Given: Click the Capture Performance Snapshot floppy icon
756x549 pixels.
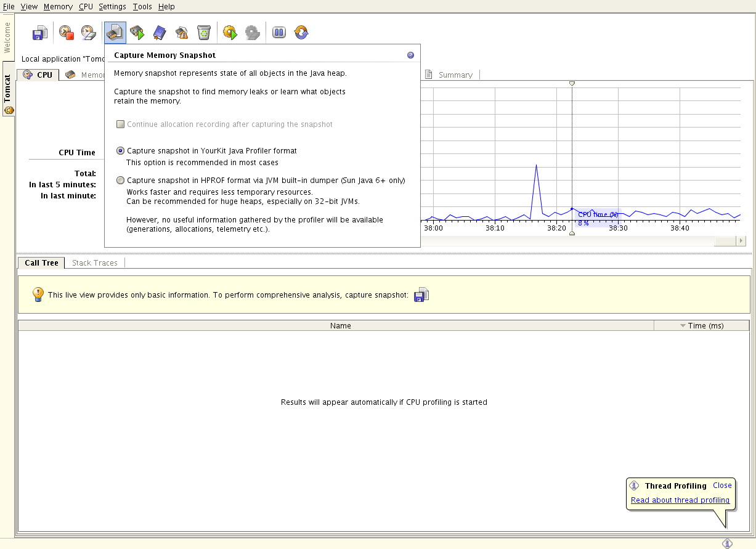Looking at the screenshot, I should tap(40, 33).
